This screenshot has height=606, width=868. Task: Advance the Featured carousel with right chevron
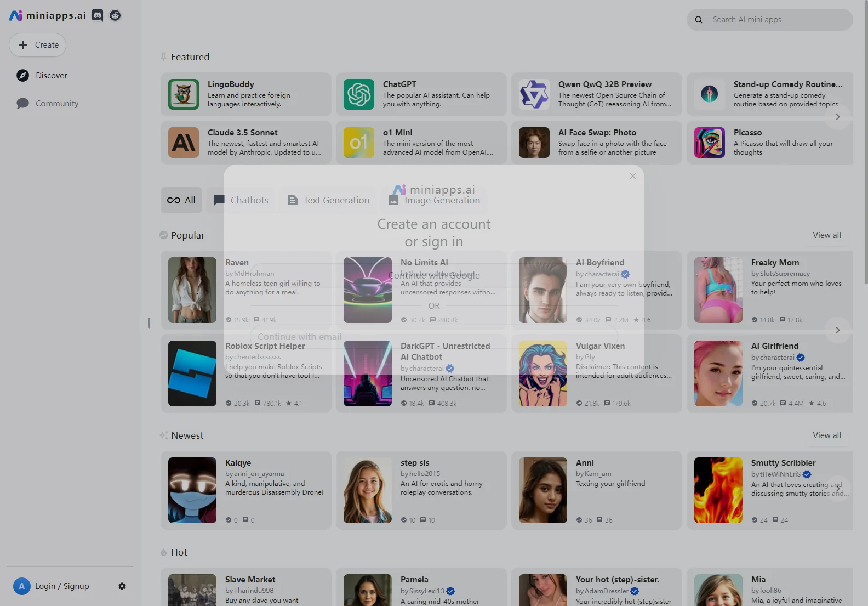[x=837, y=117]
